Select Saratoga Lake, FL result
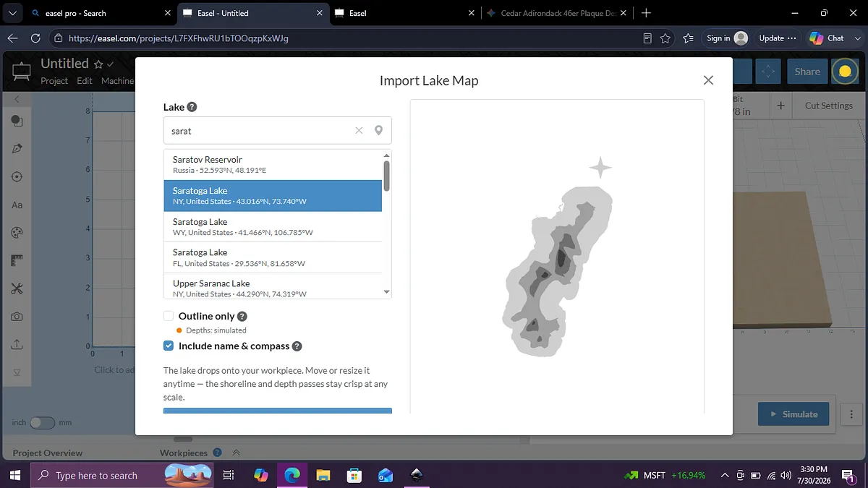 click(x=273, y=257)
